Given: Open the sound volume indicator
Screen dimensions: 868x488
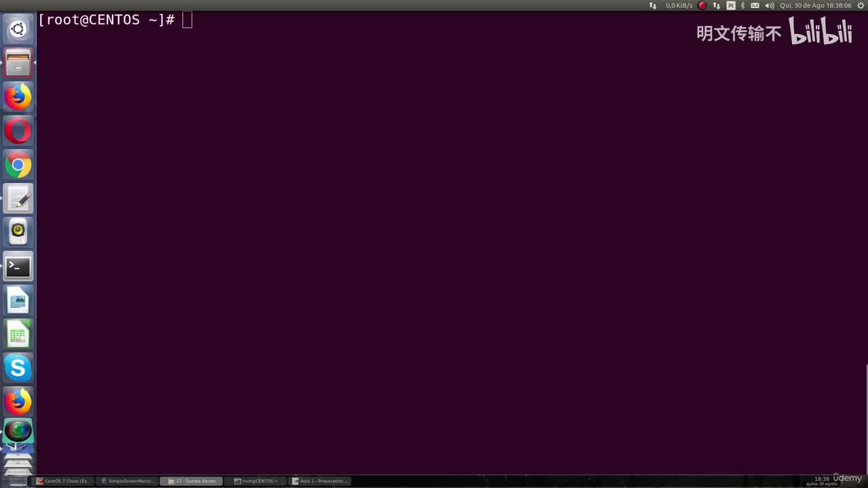Looking at the screenshot, I should tap(770, 5).
